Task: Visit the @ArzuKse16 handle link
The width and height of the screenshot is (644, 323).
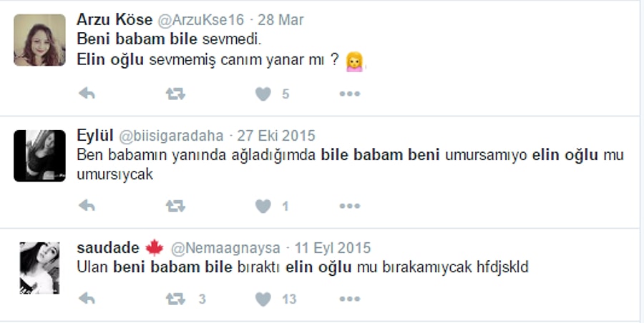Action: (x=201, y=20)
